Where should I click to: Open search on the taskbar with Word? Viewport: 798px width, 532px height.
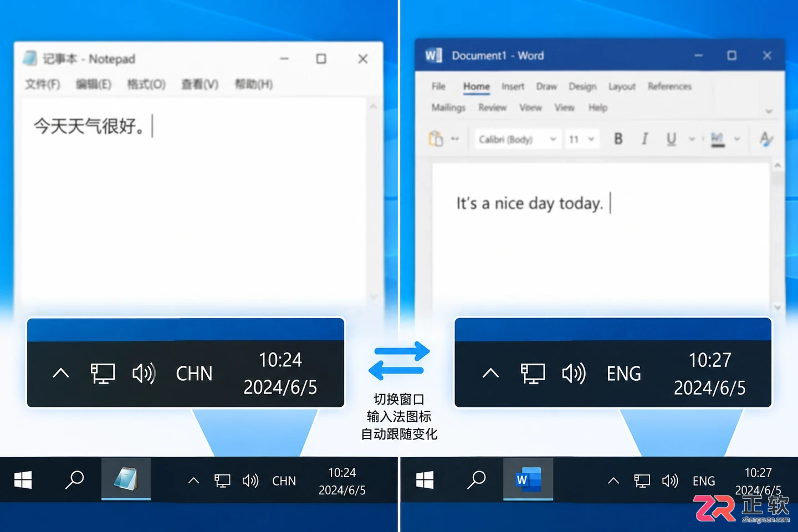pos(476,480)
